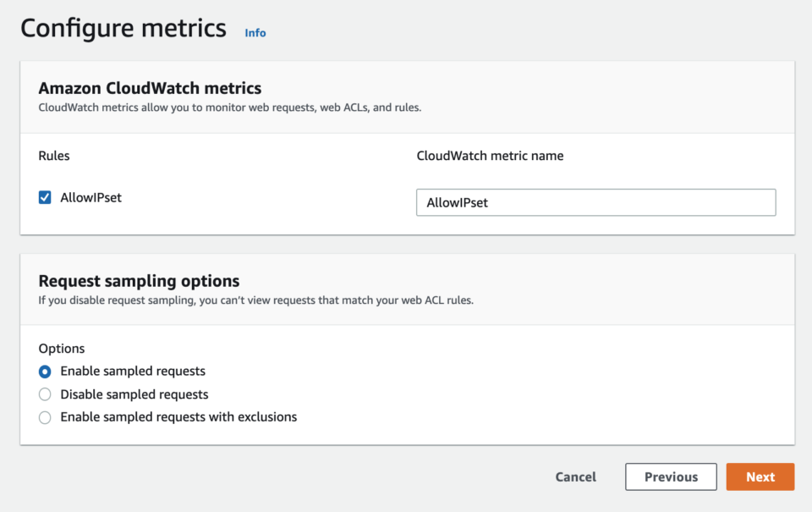Screen dimensions: 812x512
Task: Proceed with the orange Next button
Action: point(760,476)
